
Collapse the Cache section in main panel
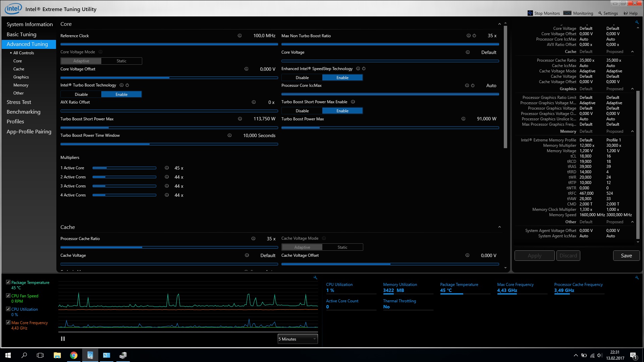499,227
